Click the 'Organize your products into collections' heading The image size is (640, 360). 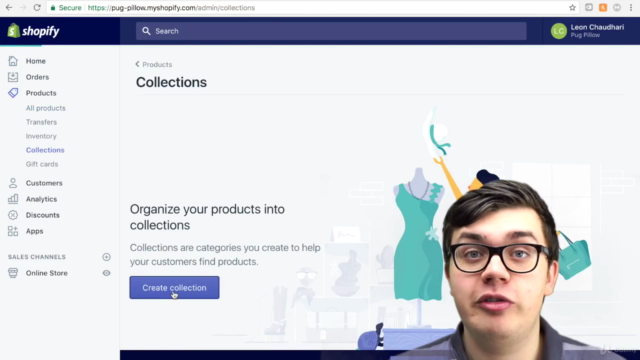[x=207, y=217]
